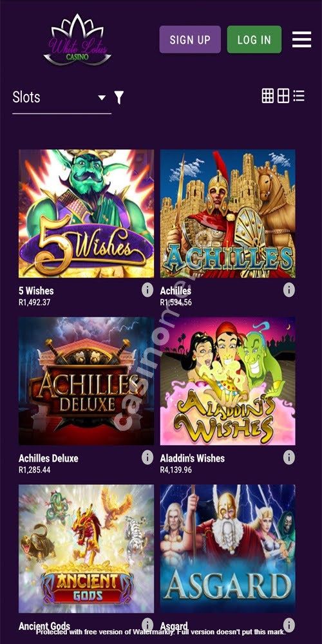Open the 5 Wishes game thumbnail

click(x=86, y=214)
